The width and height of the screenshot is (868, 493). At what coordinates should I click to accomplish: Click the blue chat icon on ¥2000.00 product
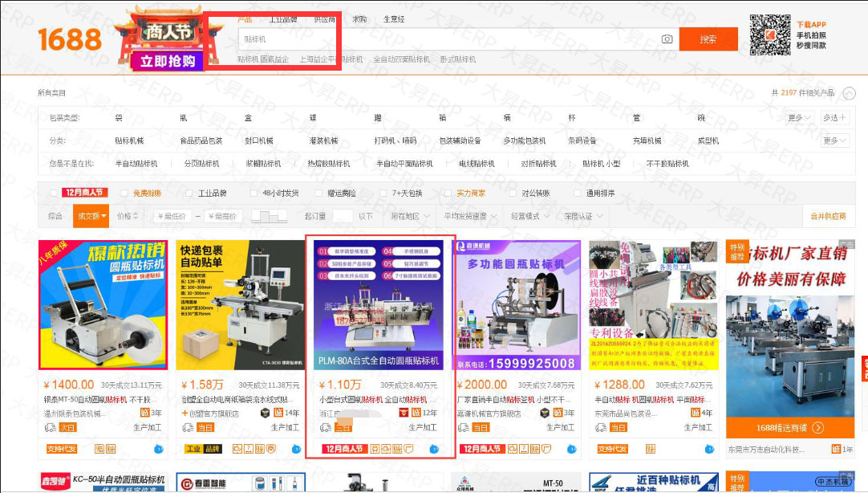click(x=572, y=449)
